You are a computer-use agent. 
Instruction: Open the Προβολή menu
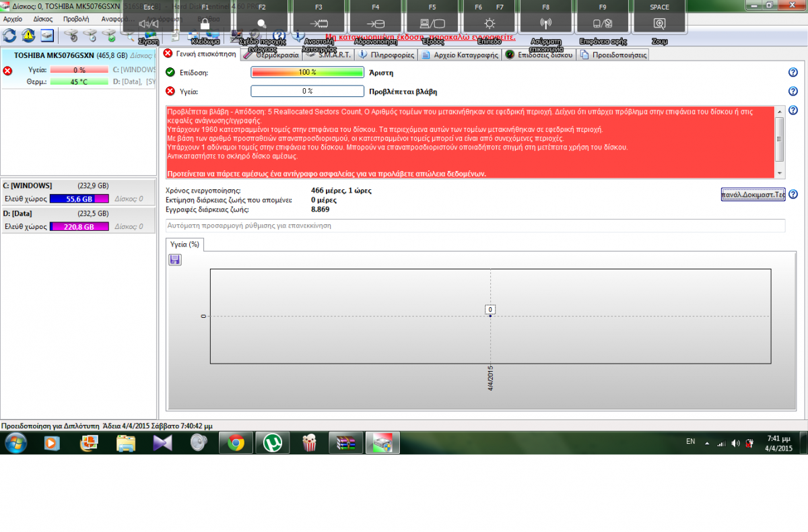(x=76, y=19)
